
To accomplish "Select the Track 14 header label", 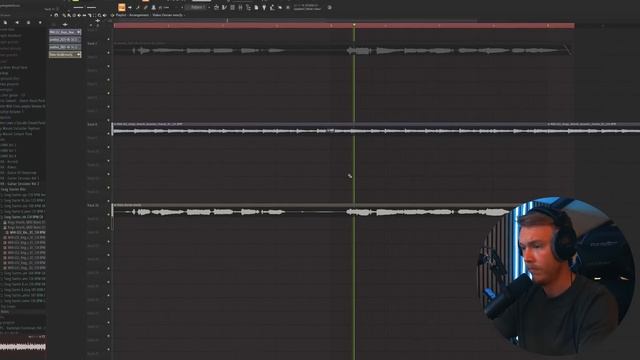I will pyautogui.click(x=93, y=205).
